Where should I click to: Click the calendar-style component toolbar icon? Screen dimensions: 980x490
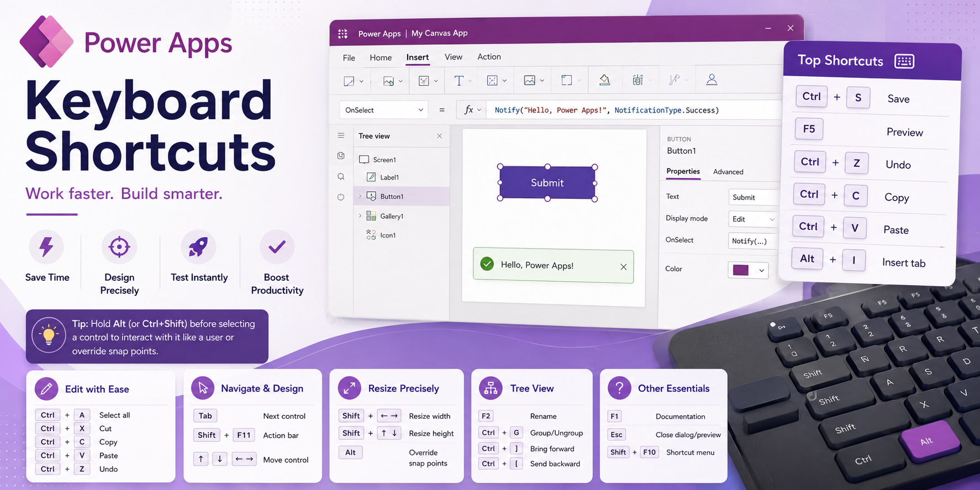coord(637,80)
